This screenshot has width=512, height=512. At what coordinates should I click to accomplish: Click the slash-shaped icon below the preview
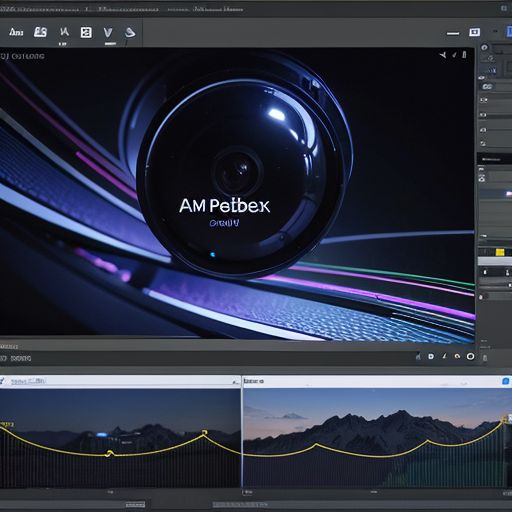(x=444, y=356)
